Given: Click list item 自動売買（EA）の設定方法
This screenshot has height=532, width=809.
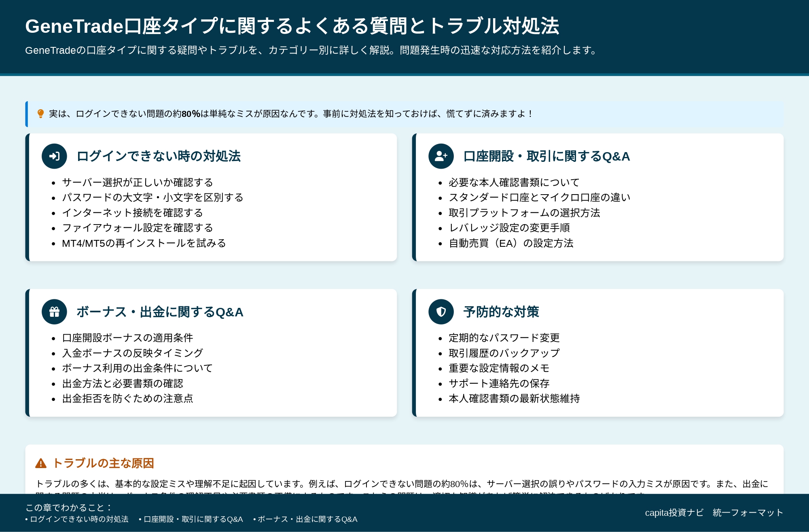Looking at the screenshot, I should (511, 243).
